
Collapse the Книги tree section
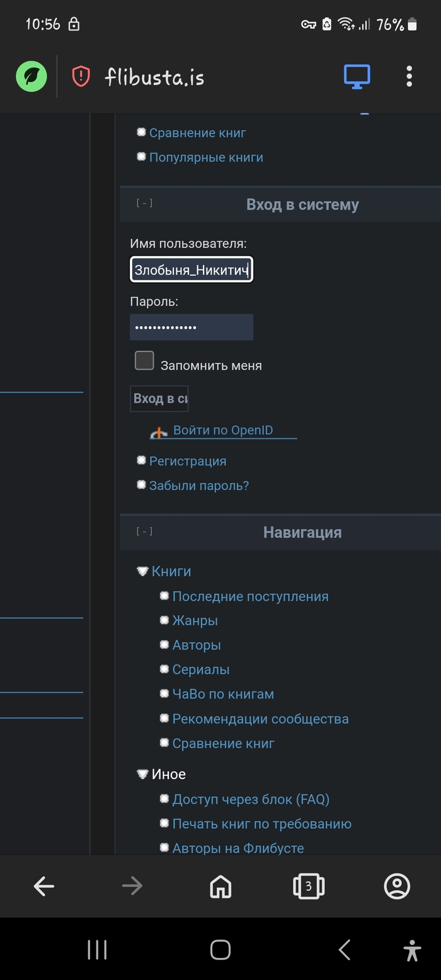pos(142,571)
